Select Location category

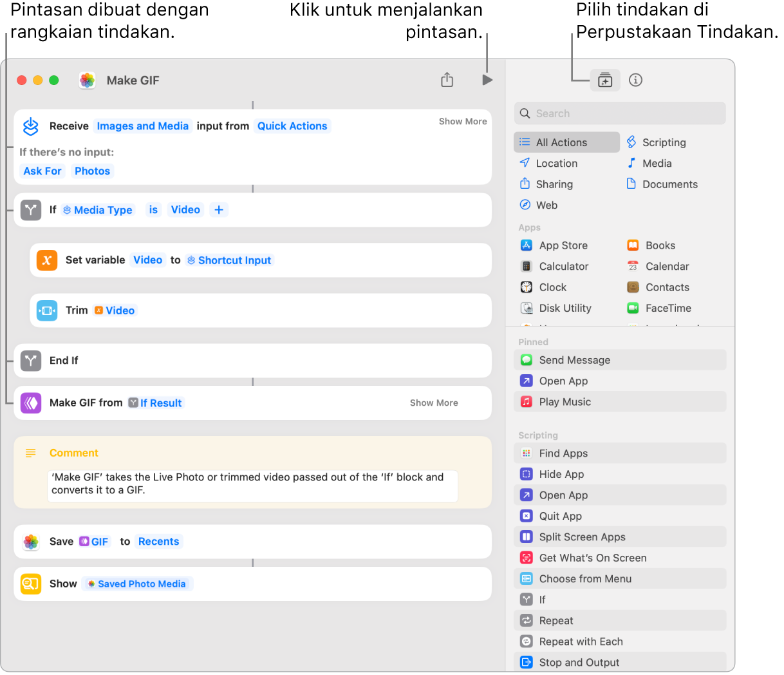point(549,164)
